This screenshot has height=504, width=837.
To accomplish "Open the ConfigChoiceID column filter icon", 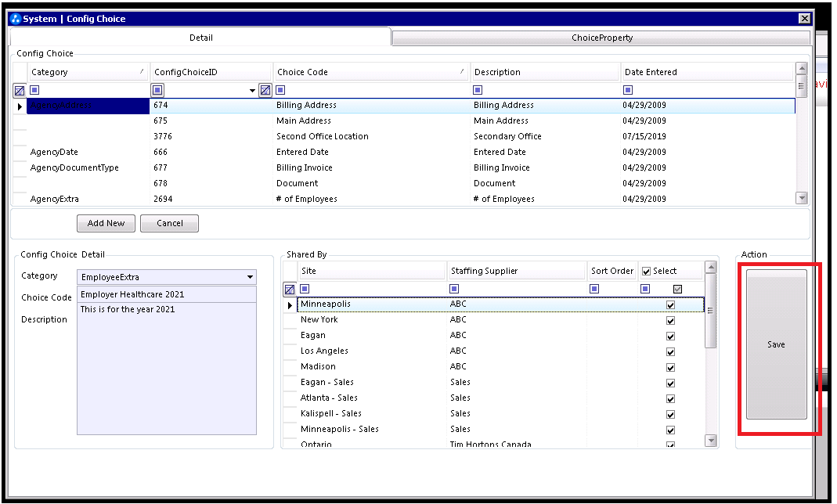I will click(157, 90).
